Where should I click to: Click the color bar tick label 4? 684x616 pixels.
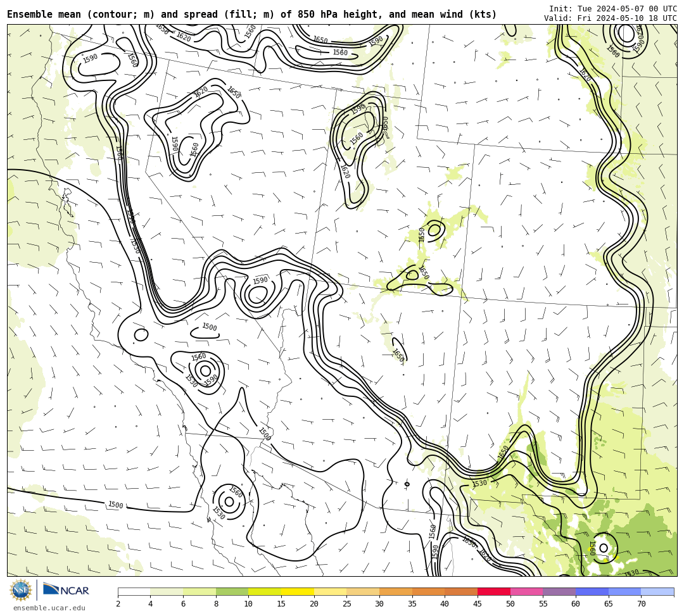pos(151,604)
